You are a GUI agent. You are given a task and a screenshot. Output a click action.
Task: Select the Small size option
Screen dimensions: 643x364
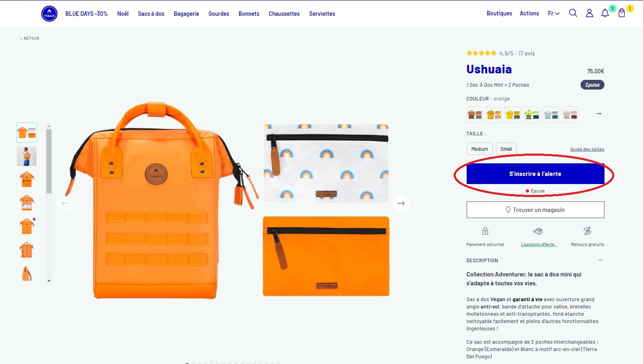coord(506,149)
